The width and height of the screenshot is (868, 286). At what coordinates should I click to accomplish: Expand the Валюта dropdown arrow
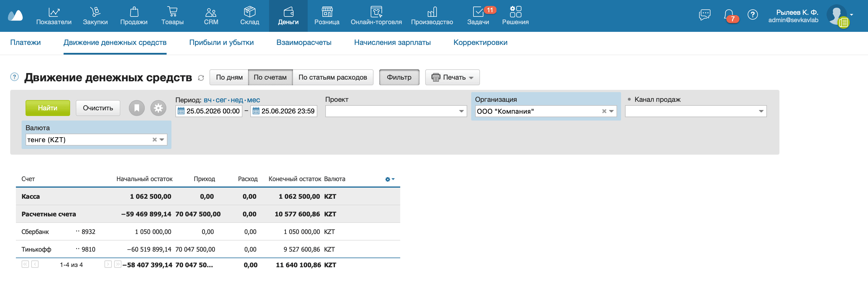162,140
